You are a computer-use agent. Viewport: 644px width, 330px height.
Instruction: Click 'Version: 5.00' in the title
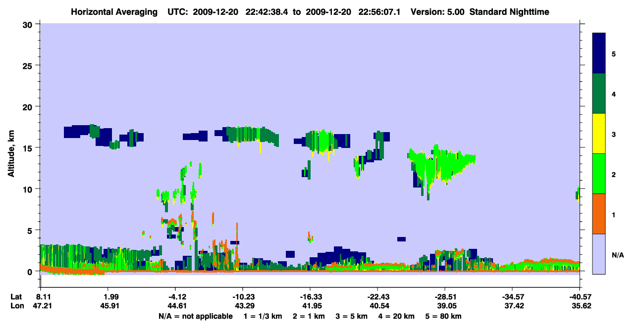click(x=437, y=12)
